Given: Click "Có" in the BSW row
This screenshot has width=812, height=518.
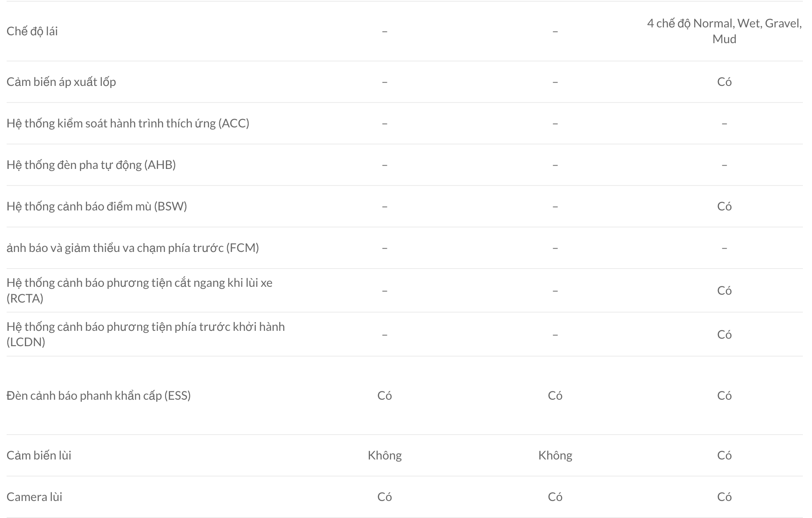Looking at the screenshot, I should pos(724,206).
